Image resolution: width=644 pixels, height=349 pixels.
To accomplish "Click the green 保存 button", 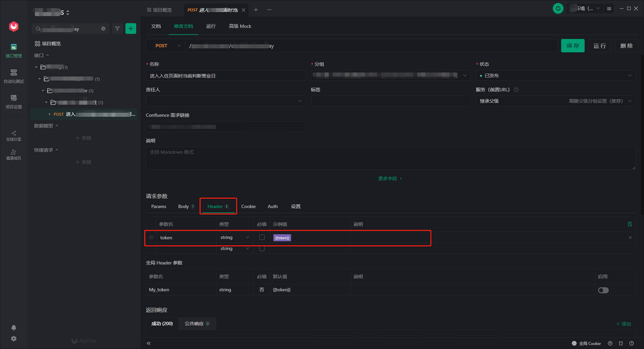I will point(572,46).
